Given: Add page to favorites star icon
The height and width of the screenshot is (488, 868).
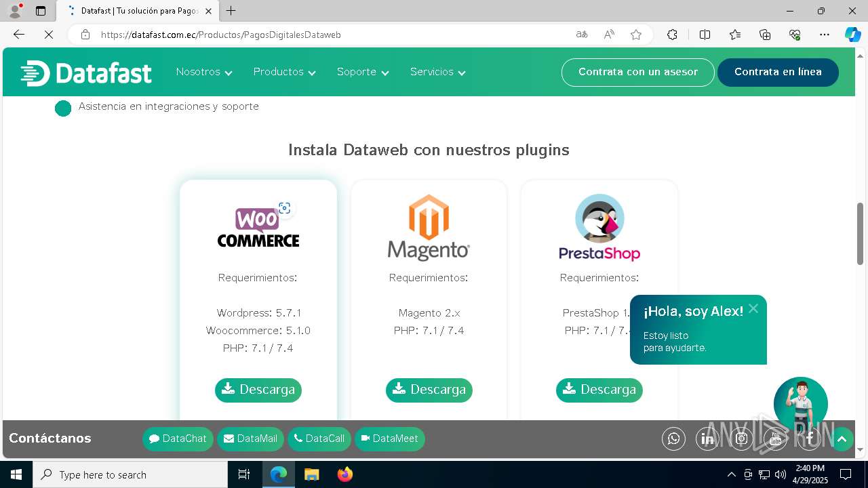Looking at the screenshot, I should pyautogui.click(x=636, y=35).
